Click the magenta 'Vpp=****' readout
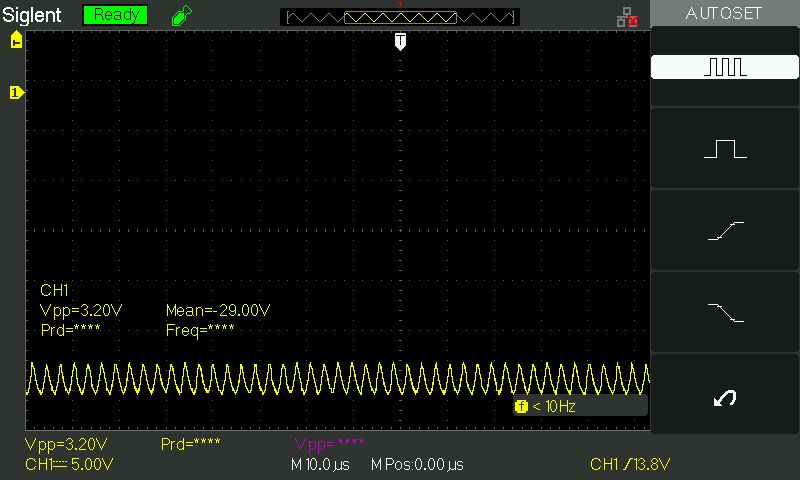The height and width of the screenshot is (480, 800). 329,444
